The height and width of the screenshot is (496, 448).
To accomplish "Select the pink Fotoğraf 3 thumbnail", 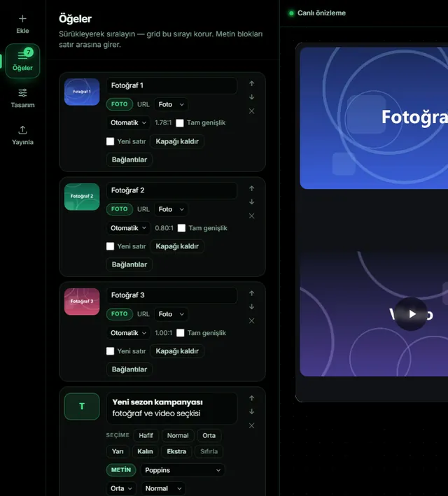I will pyautogui.click(x=82, y=302).
